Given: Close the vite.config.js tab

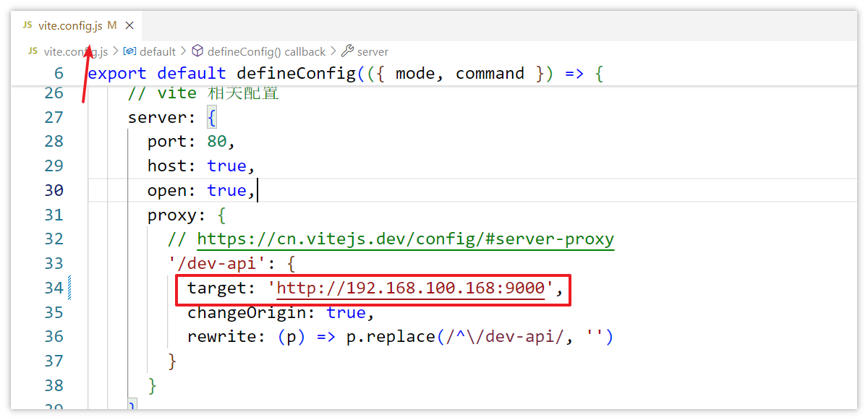Looking at the screenshot, I should [x=129, y=25].
